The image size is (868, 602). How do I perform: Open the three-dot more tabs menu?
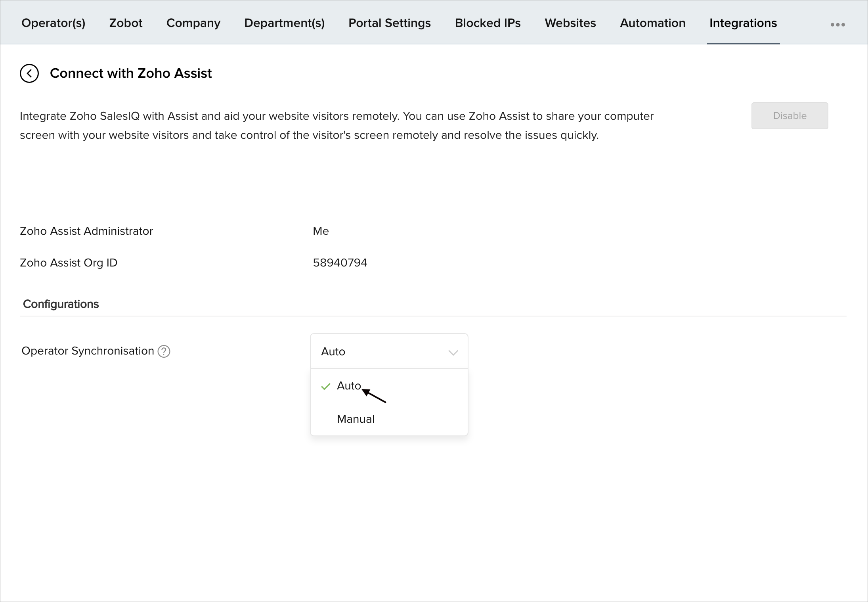pos(838,25)
